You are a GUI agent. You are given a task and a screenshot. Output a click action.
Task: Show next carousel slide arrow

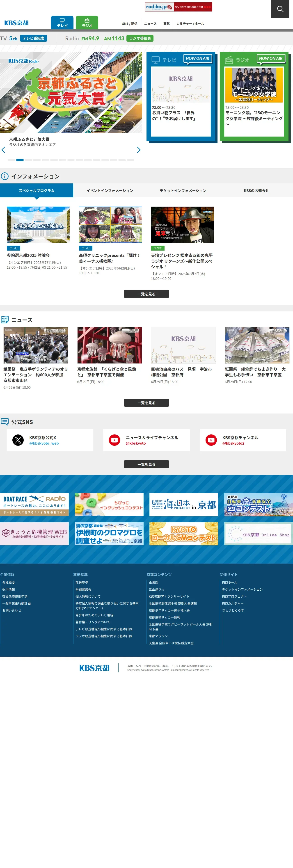point(139,150)
